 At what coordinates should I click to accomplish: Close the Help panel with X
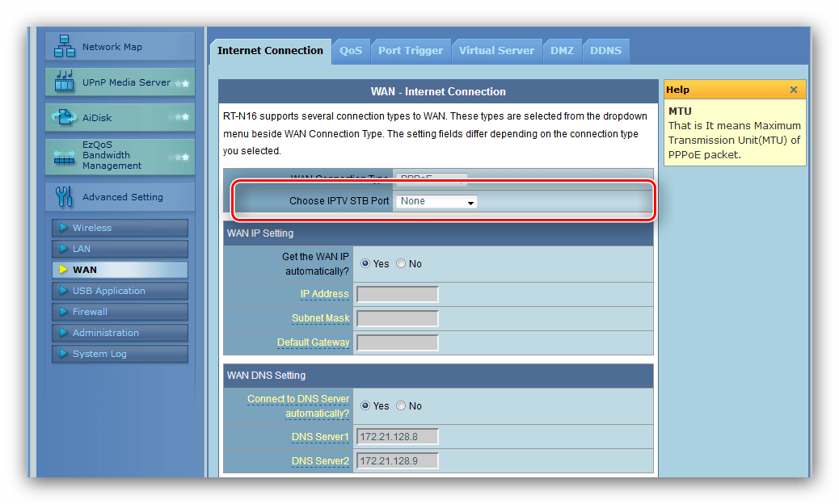click(793, 90)
